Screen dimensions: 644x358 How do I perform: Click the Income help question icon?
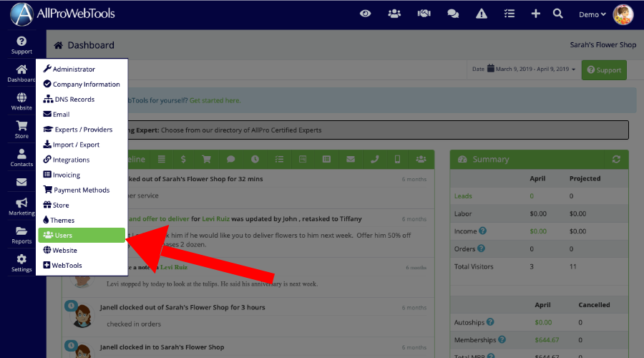click(x=482, y=231)
